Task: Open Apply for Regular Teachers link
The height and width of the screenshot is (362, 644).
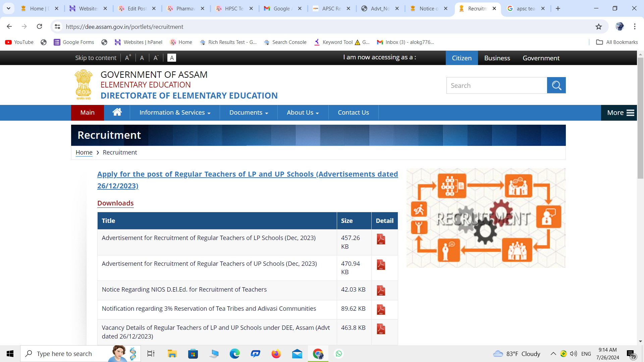Action: pos(248,180)
